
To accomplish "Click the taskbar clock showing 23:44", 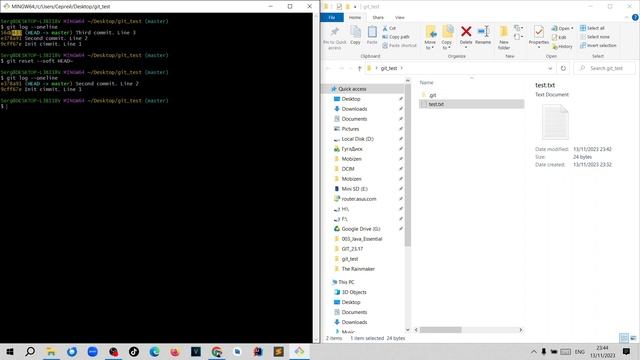I will [602, 351].
